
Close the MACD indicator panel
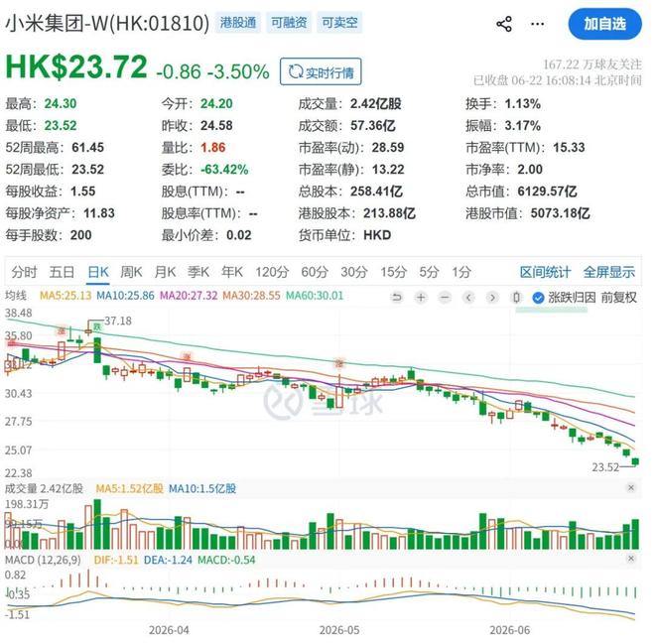point(631,559)
